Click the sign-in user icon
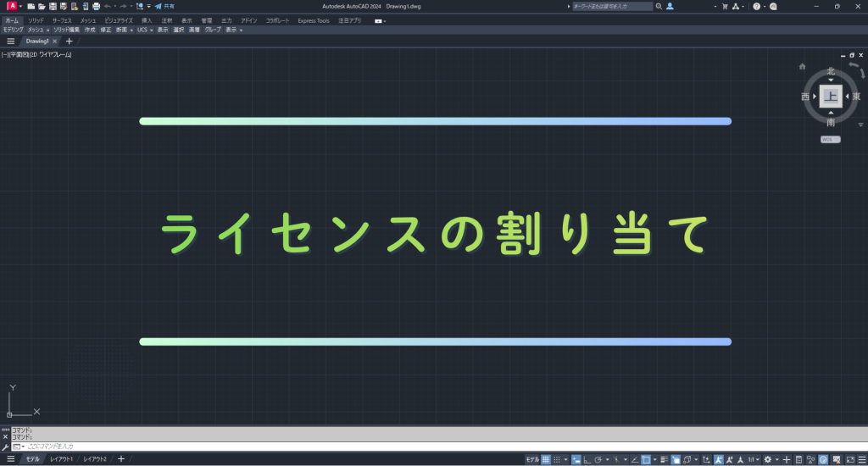868x466 pixels. click(x=670, y=6)
